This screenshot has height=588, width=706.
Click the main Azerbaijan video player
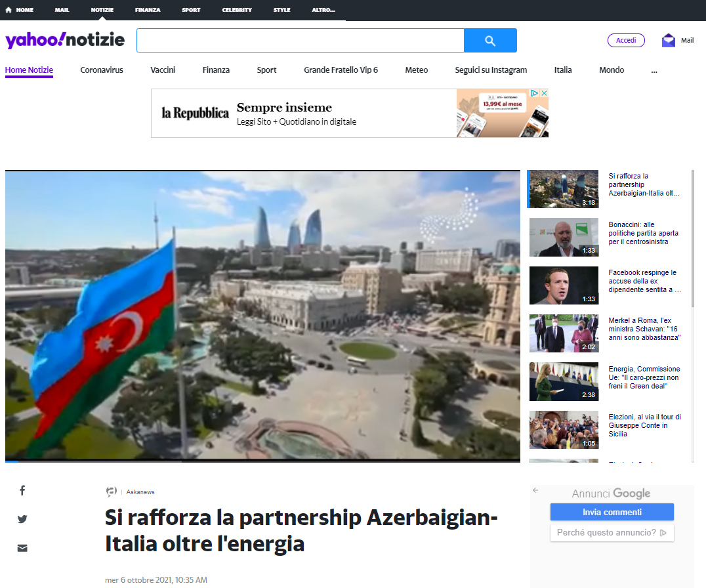click(x=262, y=315)
